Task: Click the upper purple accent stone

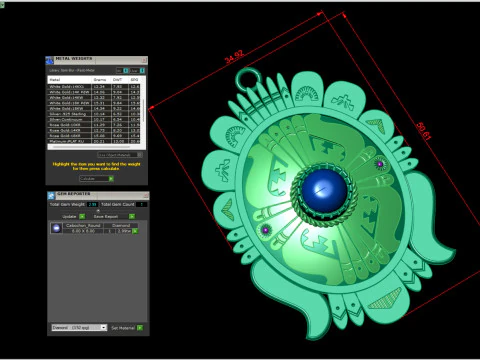Action: 380,164
